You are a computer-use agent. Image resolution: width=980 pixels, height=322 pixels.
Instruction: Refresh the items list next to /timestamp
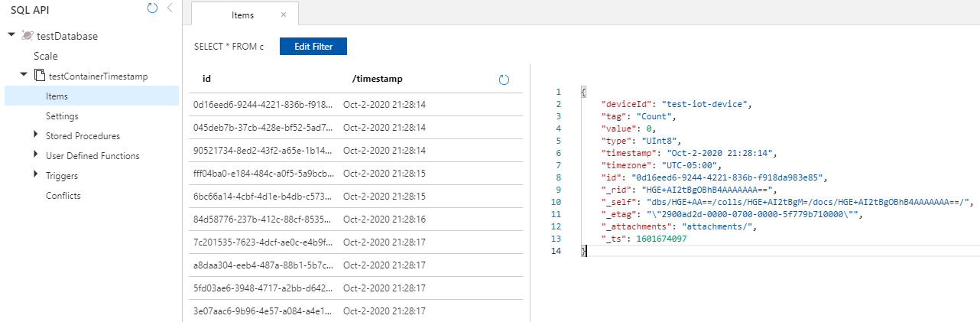coord(504,80)
